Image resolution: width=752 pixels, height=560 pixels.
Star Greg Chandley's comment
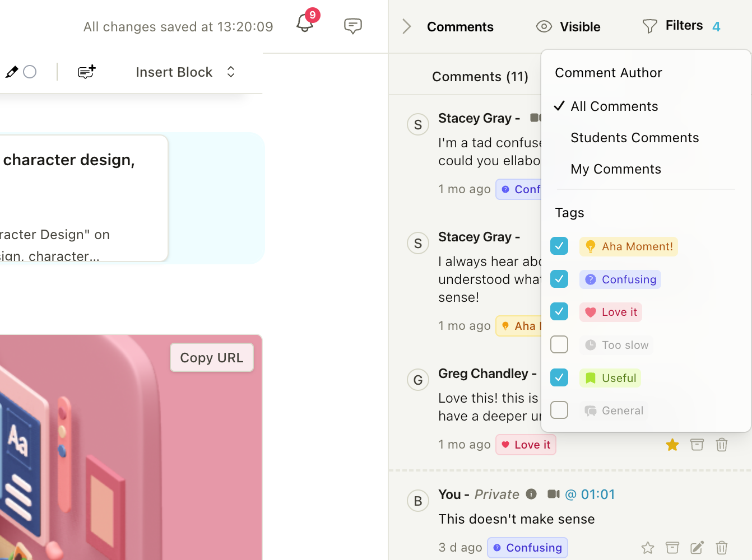coord(672,445)
